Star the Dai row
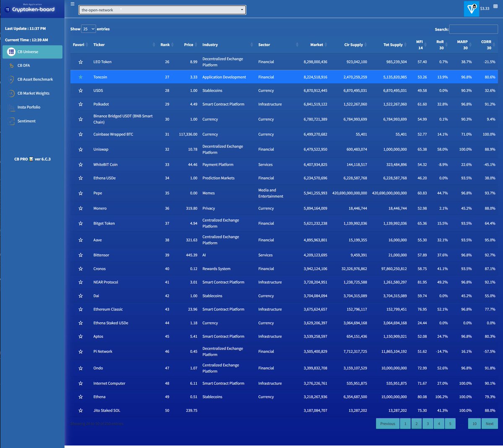Viewport: 503px width, 448px height. 80,296
